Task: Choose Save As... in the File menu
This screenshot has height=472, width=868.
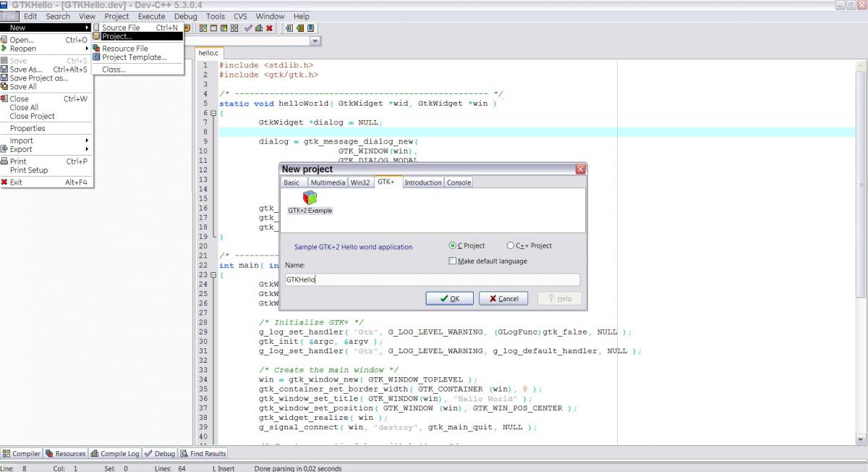Action: click(x=46, y=69)
